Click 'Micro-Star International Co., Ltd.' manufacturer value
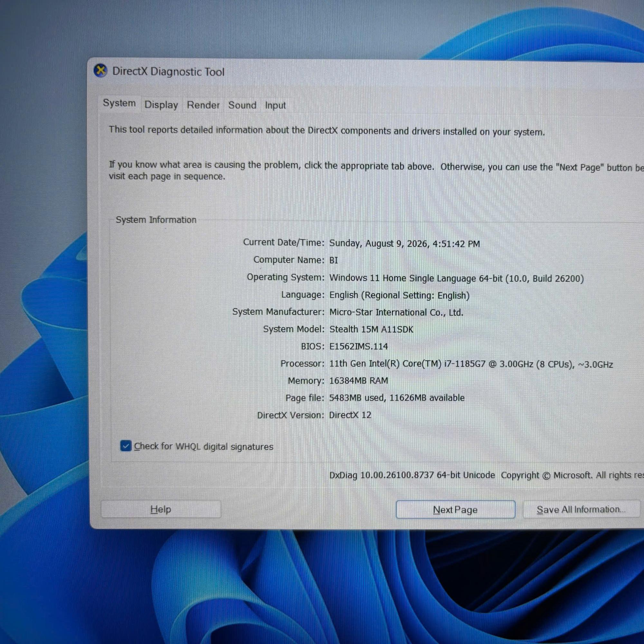This screenshot has width=644, height=644. coord(396,312)
